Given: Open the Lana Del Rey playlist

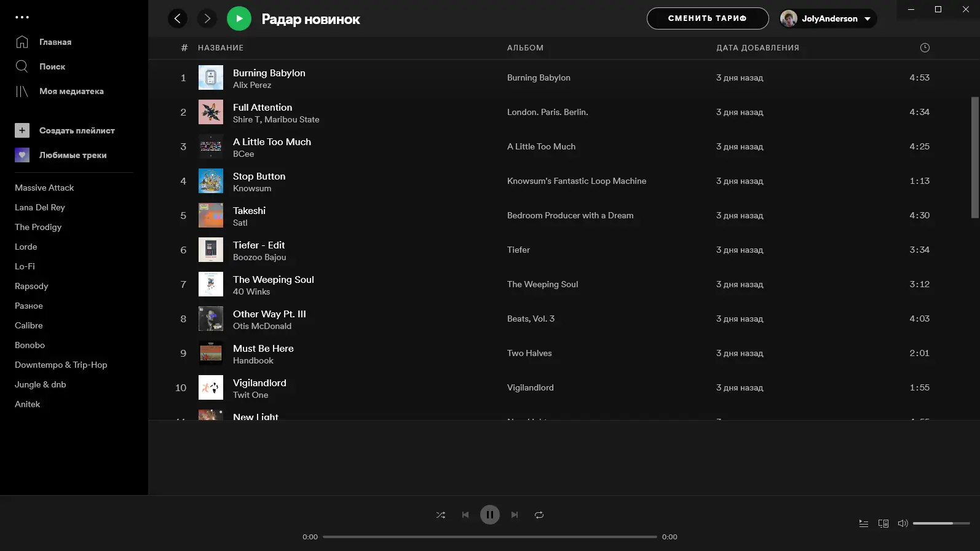Looking at the screenshot, I should [40, 207].
